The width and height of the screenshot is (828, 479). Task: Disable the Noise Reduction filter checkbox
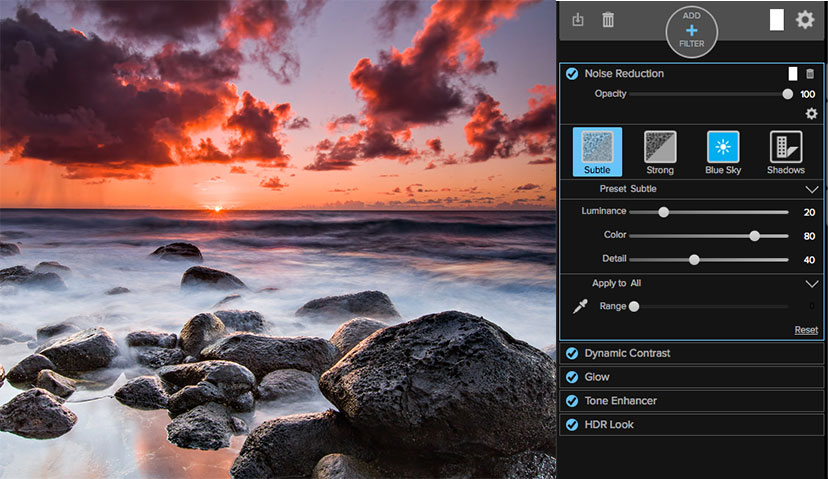(x=572, y=73)
